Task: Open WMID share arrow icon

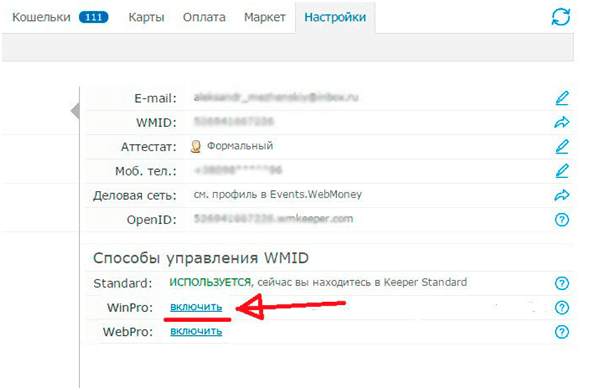Action: coord(562,122)
